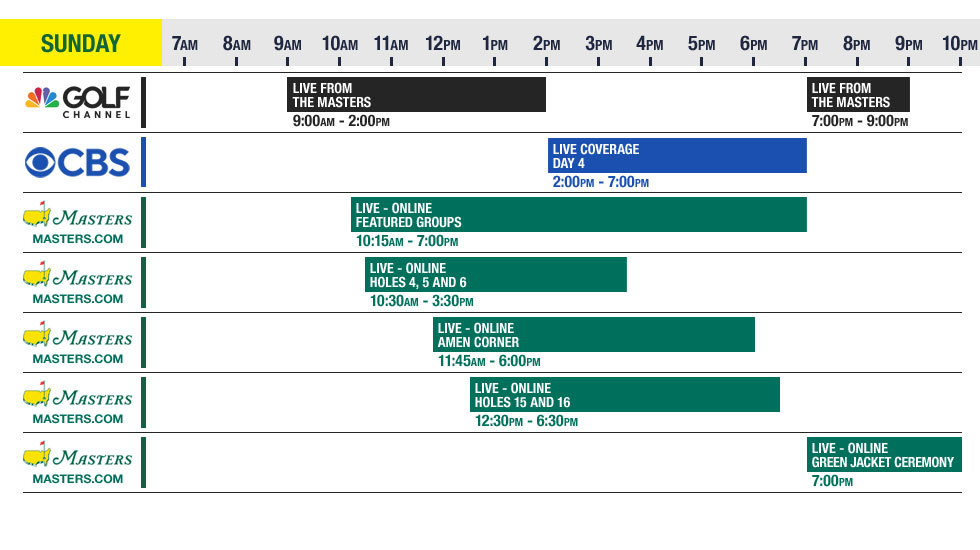The image size is (980, 550).
Task: Click the Masters logo beside Amen Corner
Action: pyautogui.click(x=78, y=343)
